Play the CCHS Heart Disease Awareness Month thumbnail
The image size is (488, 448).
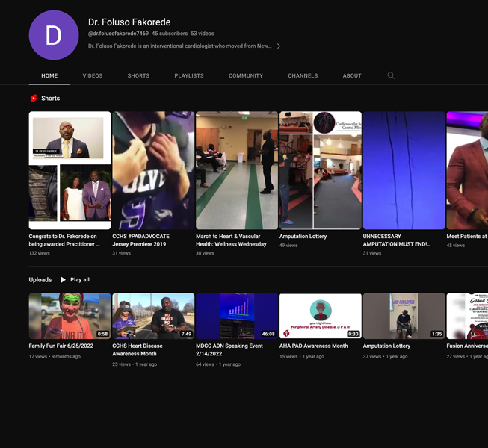point(153,316)
